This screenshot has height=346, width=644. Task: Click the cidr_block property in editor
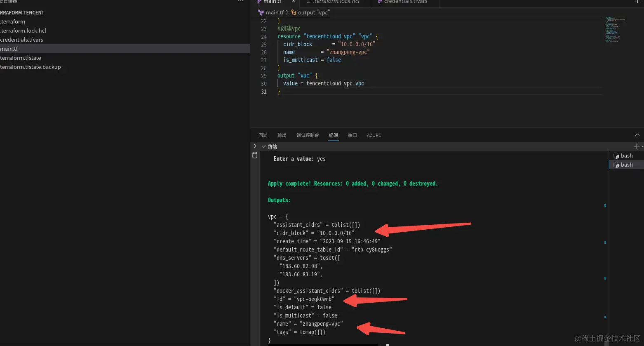click(298, 44)
